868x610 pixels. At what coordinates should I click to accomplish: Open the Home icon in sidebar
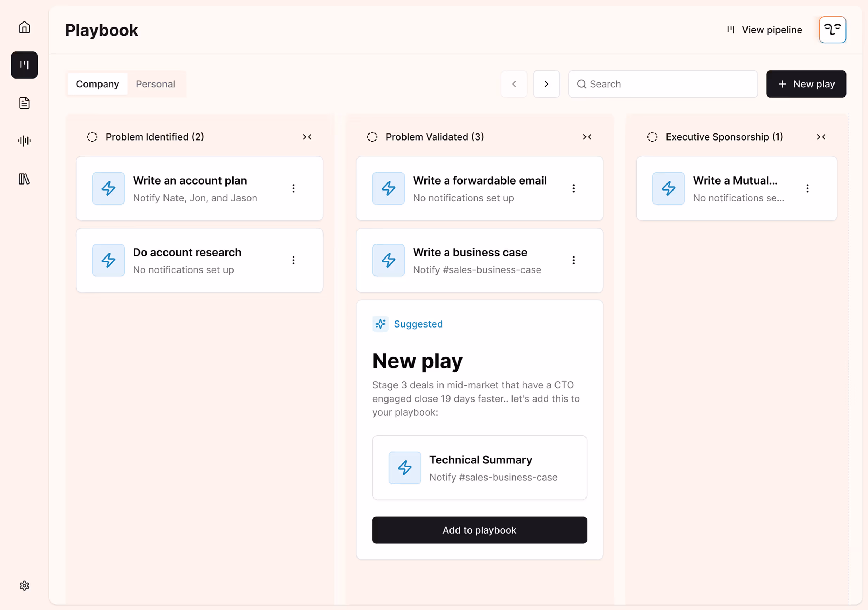[24, 27]
